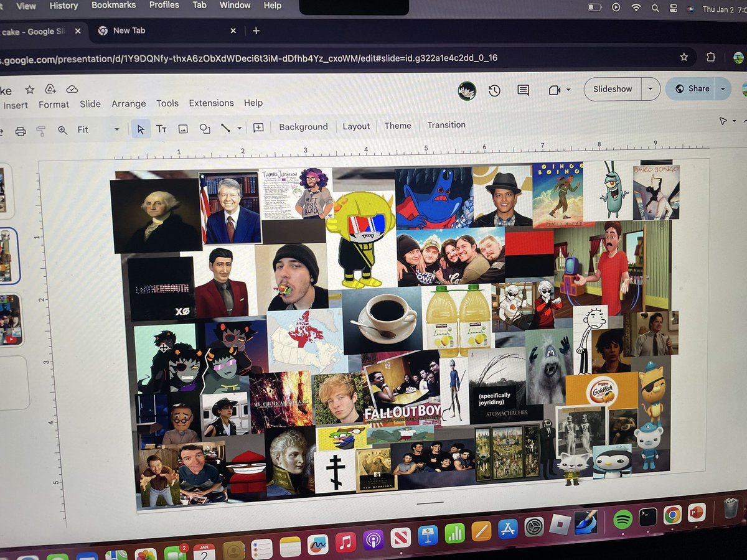The image size is (747, 560).
Task: Insert a text box with Tt tool
Action: (161, 129)
